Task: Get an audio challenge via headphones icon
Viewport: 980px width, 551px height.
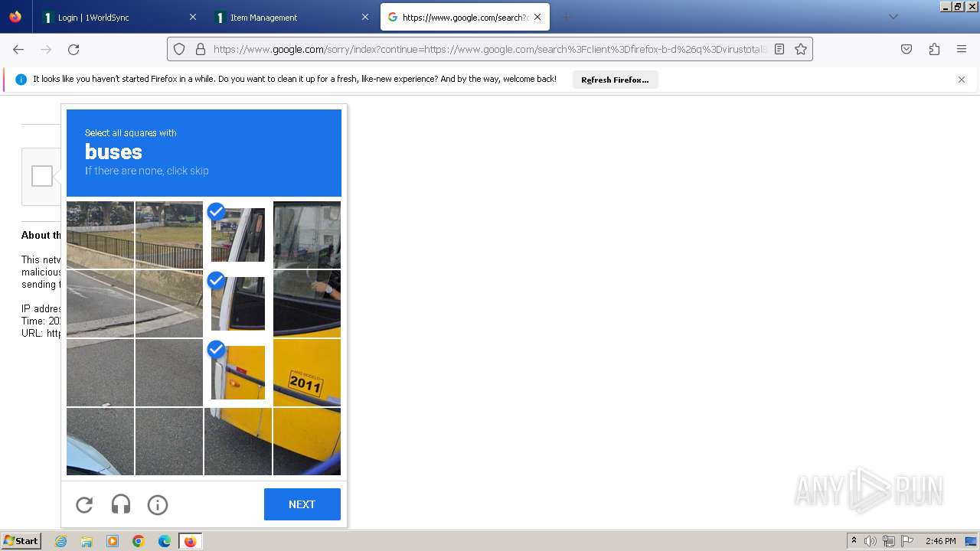Action: point(121,504)
